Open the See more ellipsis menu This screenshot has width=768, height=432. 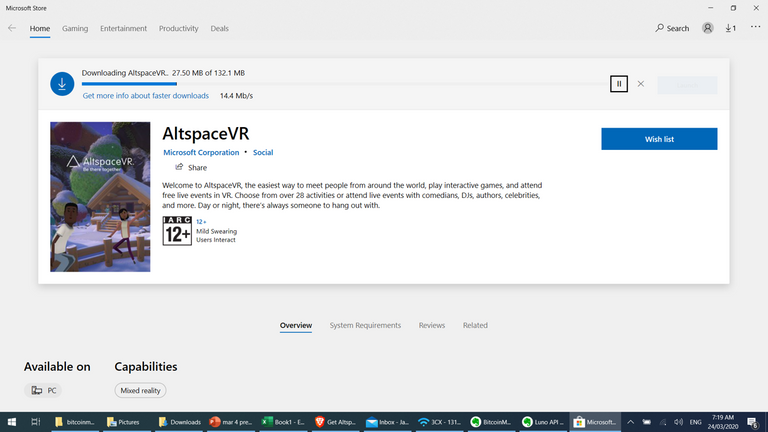click(755, 27)
